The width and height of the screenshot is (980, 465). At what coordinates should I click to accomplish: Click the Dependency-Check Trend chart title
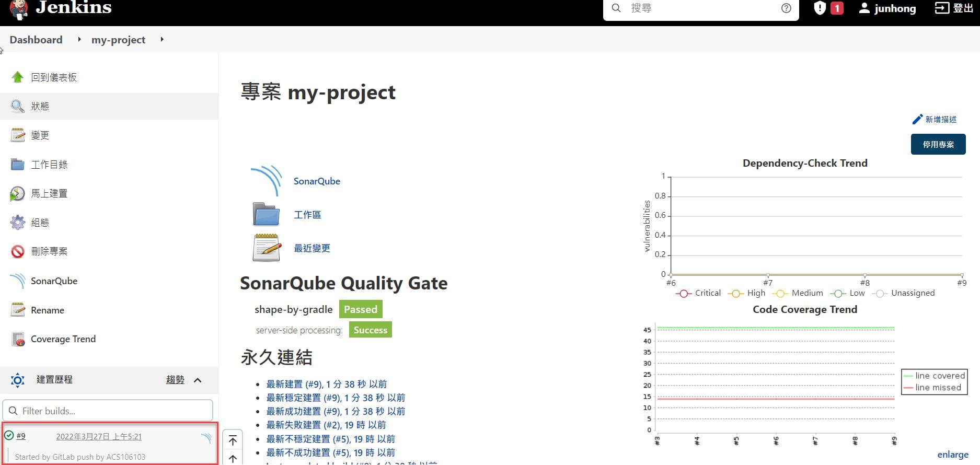pos(805,163)
